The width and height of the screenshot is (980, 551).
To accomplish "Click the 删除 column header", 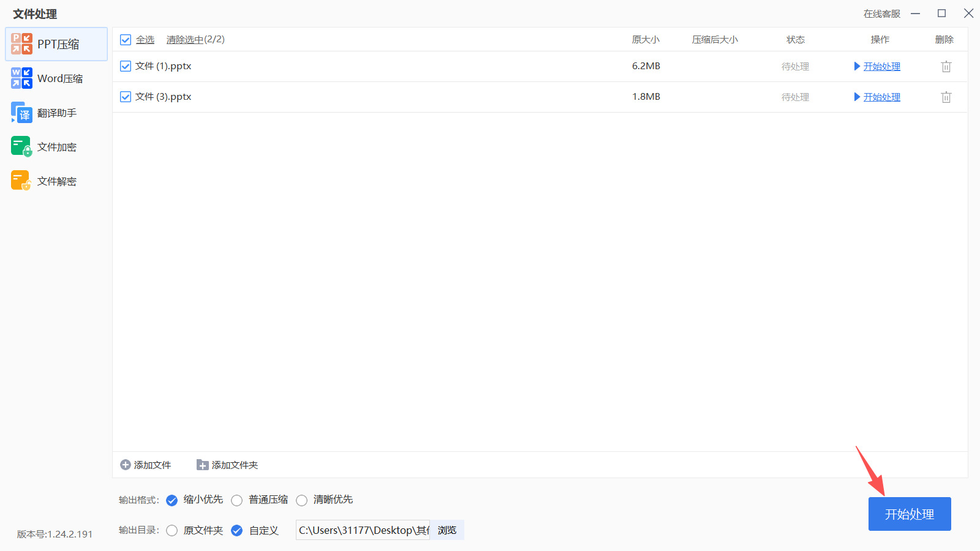I will coord(944,40).
